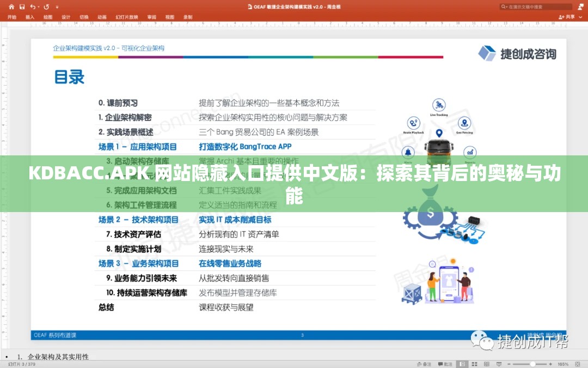This screenshot has width=588, height=368.
Task: Redo using the circular arrow icon
Action: coord(46,7)
